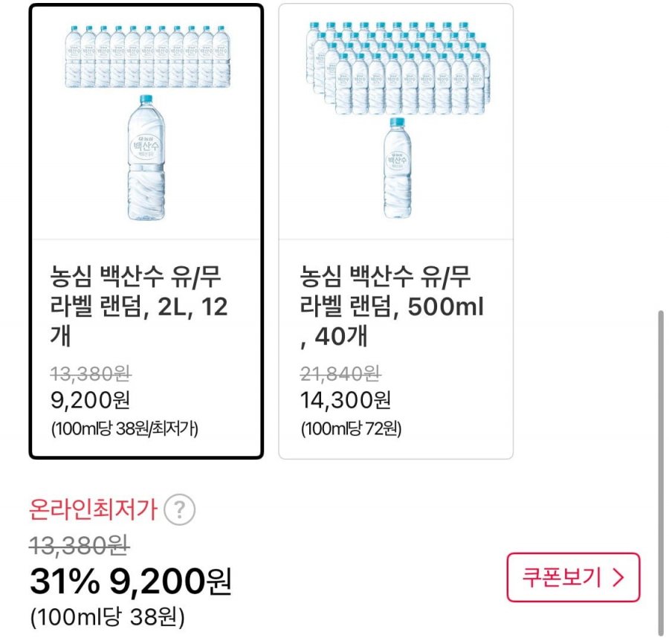This screenshot has width=669, height=644.
Task: Click 9,200원 price inside the 2L card
Action: coord(91,400)
